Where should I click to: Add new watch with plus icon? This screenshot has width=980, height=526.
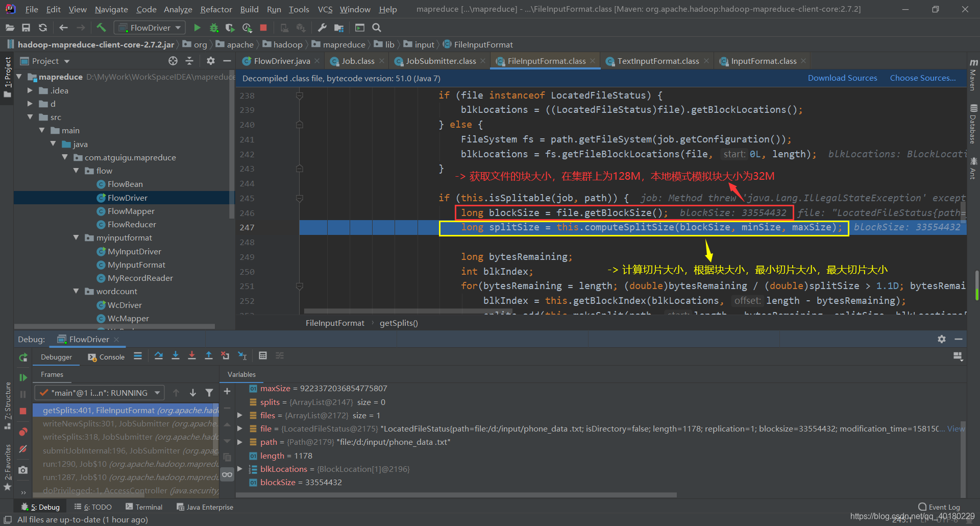tap(227, 391)
